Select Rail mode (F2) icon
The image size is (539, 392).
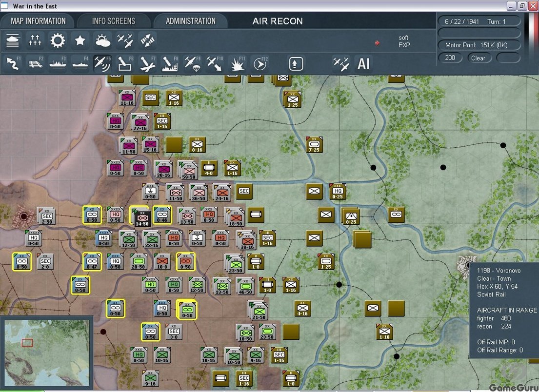point(36,64)
